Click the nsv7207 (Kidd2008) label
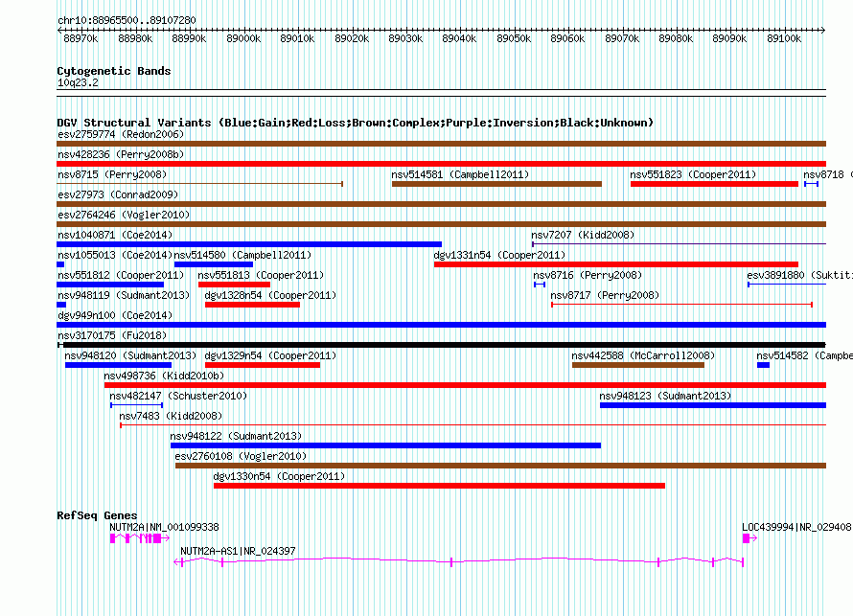 [x=583, y=235]
